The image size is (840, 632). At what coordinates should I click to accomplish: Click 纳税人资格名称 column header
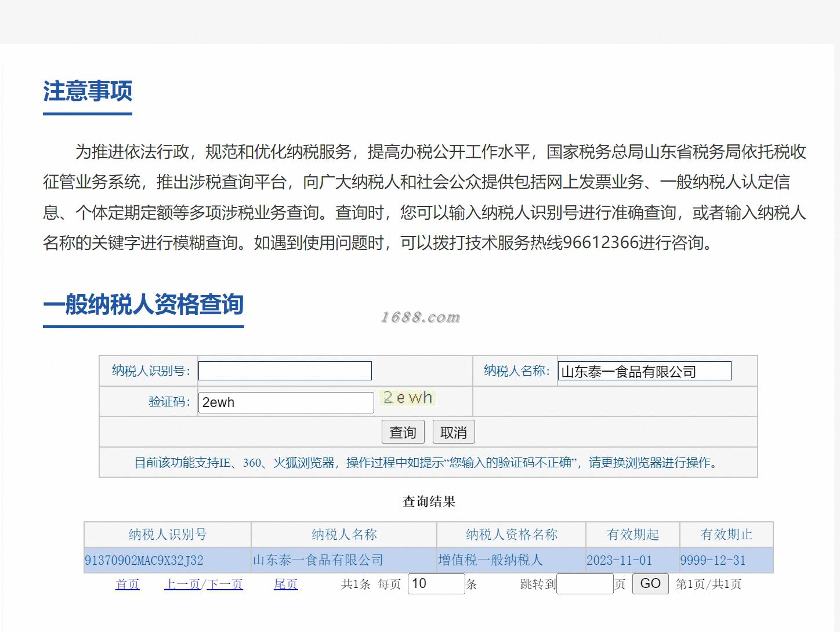pos(512,535)
